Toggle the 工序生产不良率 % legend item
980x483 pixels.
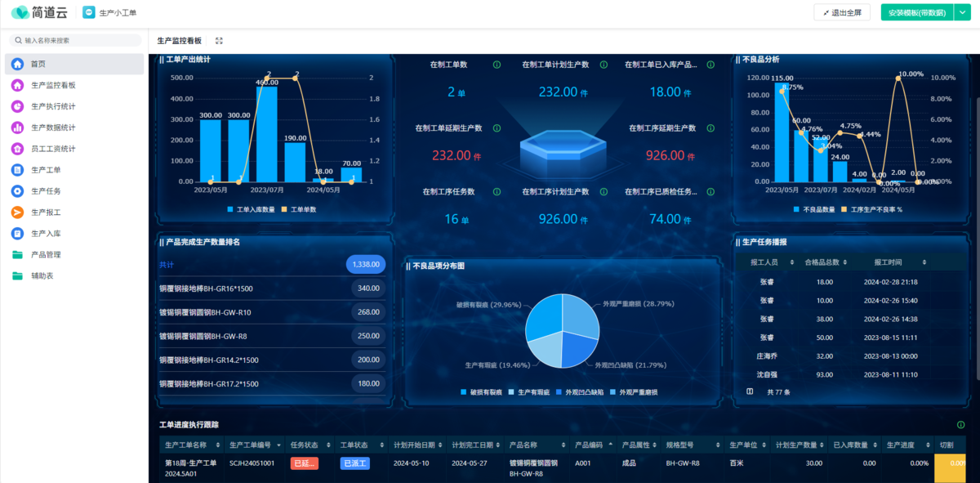[x=871, y=210]
